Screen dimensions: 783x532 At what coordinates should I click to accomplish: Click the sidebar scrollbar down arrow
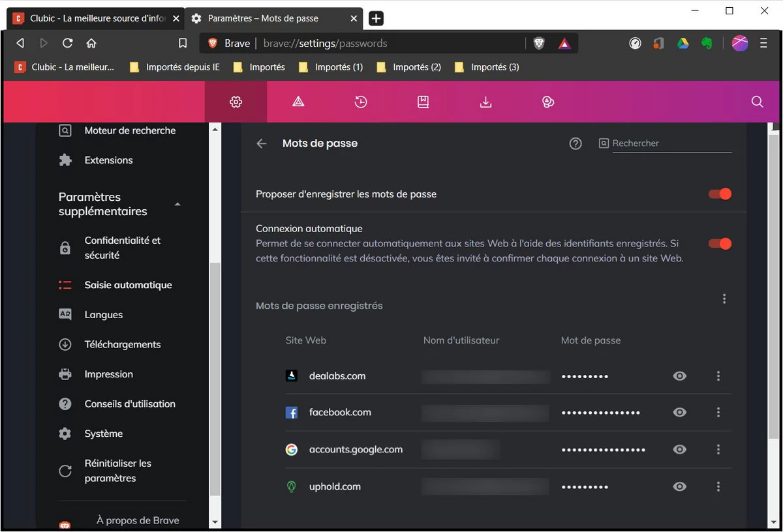tap(215, 522)
